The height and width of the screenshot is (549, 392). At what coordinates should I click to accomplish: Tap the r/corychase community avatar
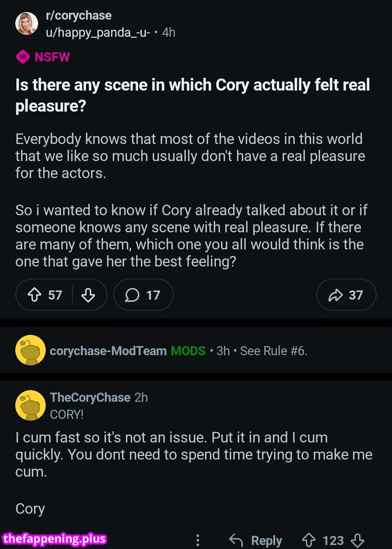click(27, 23)
